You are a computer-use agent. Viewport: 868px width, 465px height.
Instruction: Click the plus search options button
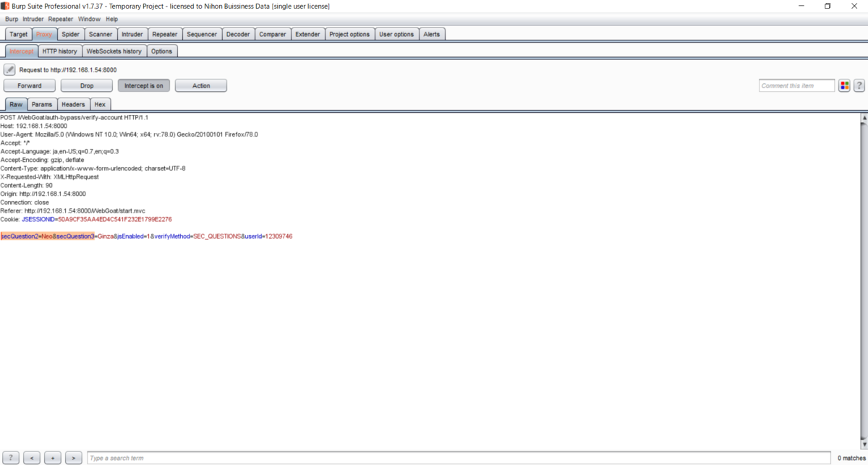click(x=53, y=458)
